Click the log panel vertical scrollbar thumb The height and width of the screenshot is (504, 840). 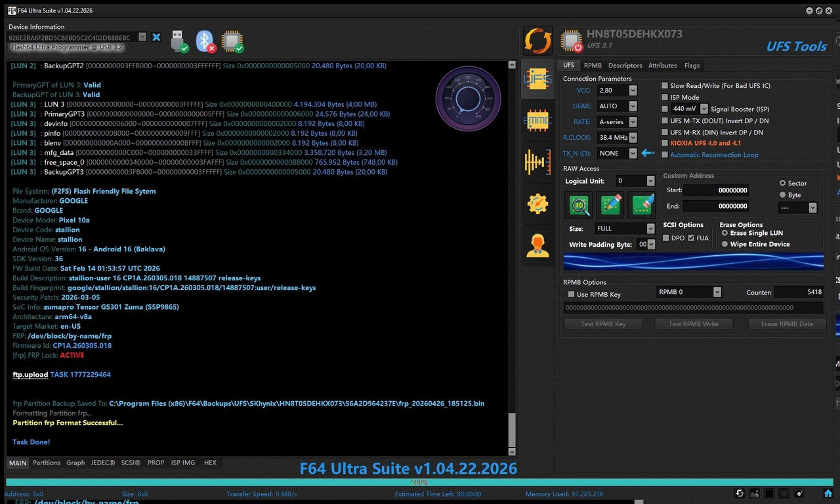tap(513, 430)
